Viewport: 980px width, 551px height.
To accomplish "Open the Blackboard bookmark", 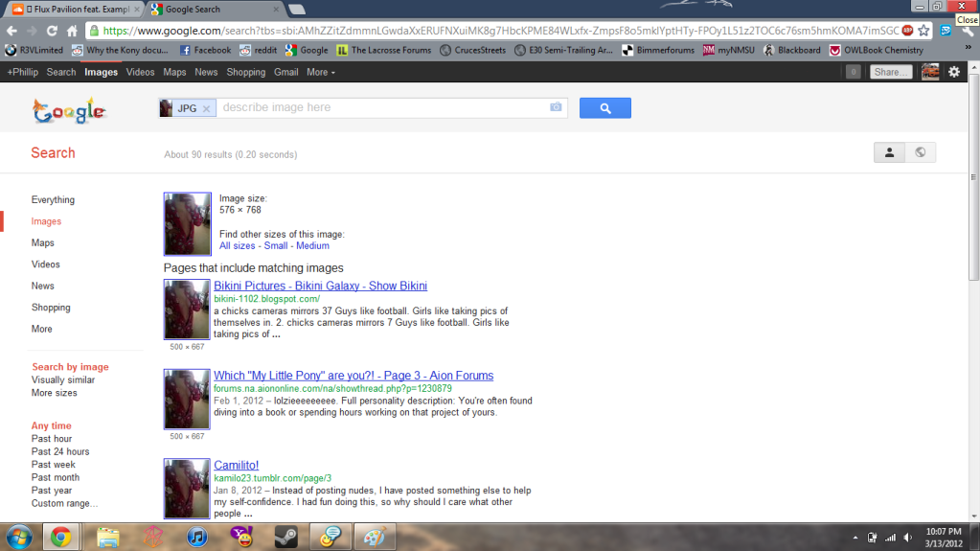I will pyautogui.click(x=792, y=50).
